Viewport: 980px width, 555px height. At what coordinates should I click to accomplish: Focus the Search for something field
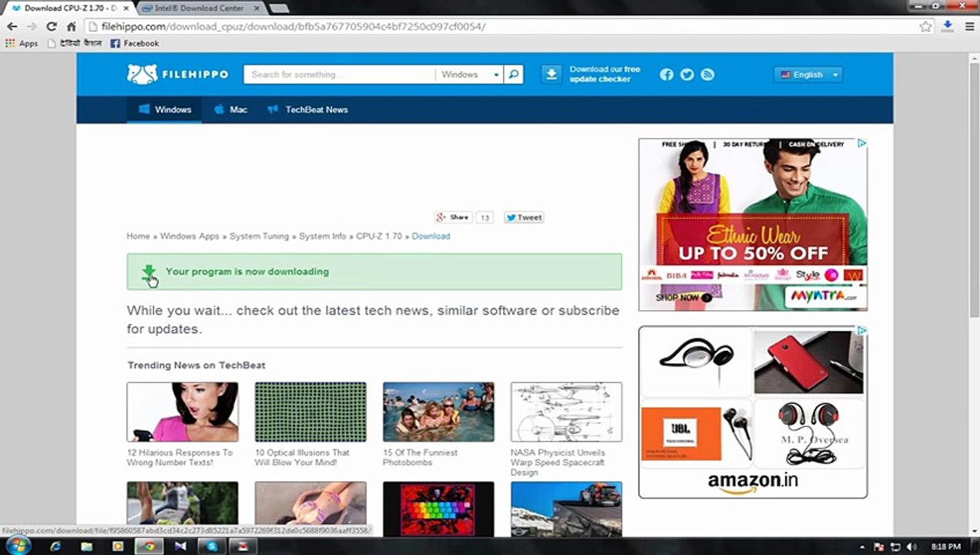pos(340,75)
